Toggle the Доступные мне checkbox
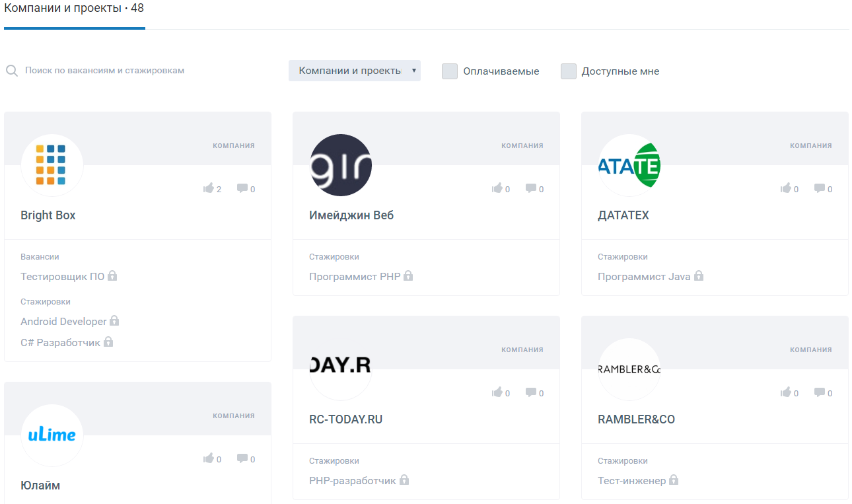This screenshot has height=504, width=852. click(x=569, y=71)
